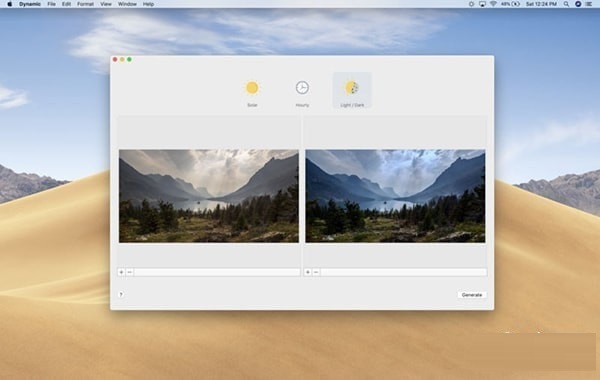Select the dark blue mountain lake thumbnail
The width and height of the screenshot is (600, 380).
395,196
